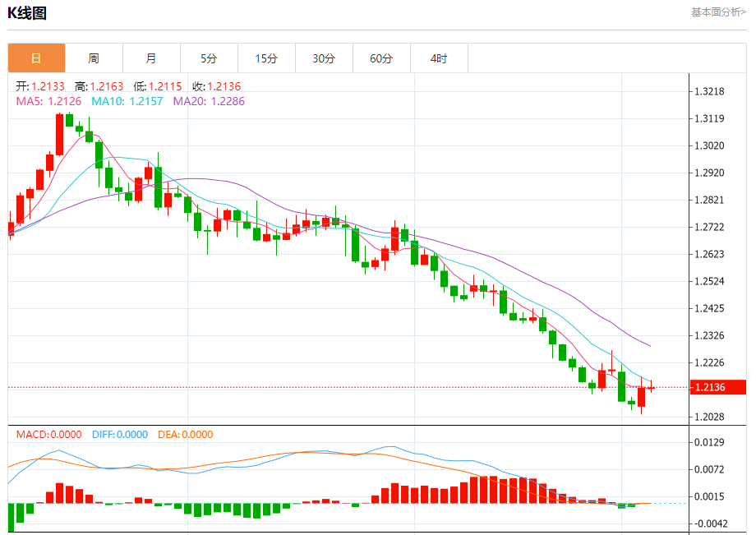Select the 日 daily chart tab
Image resolution: width=756 pixels, height=535 pixels.
[x=37, y=58]
